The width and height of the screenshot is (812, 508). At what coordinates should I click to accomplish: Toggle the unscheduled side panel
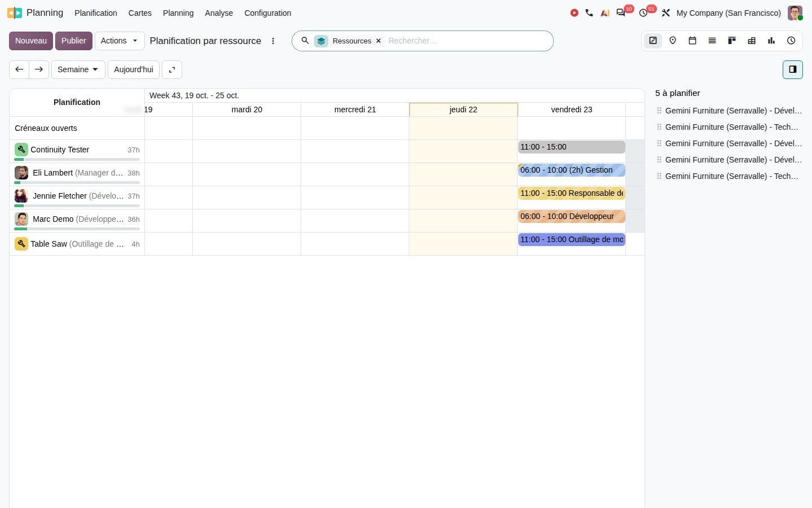(x=793, y=69)
